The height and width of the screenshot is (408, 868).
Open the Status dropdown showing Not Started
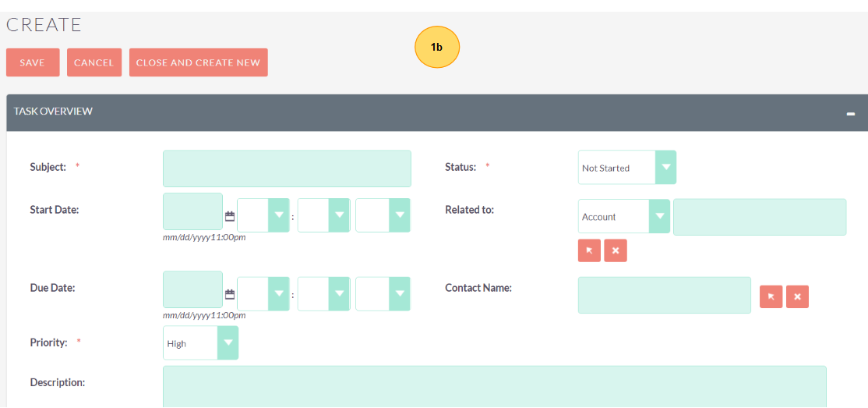coord(626,168)
